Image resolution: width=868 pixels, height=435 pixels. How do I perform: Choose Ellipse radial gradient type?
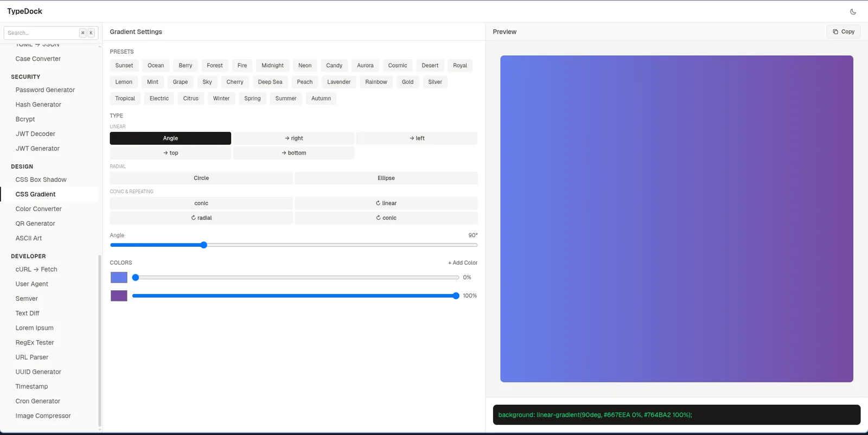click(386, 178)
